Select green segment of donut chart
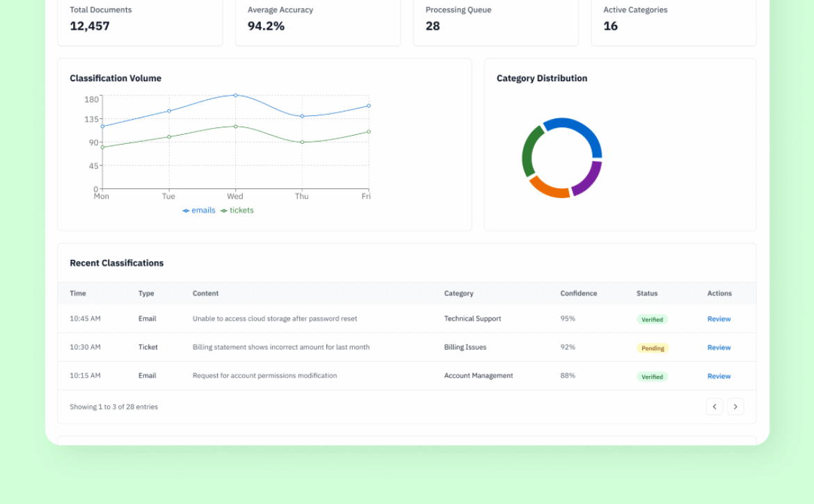The image size is (814, 504). (530, 149)
